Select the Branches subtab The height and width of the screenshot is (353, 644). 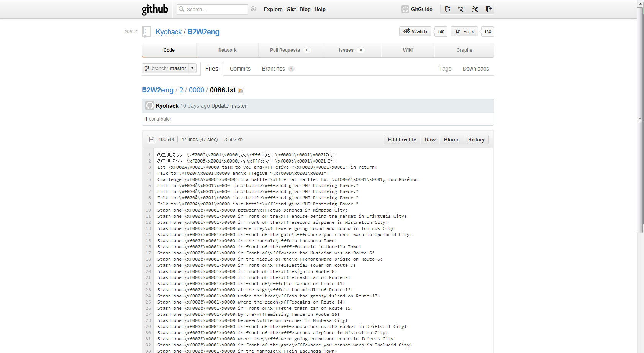click(x=278, y=69)
